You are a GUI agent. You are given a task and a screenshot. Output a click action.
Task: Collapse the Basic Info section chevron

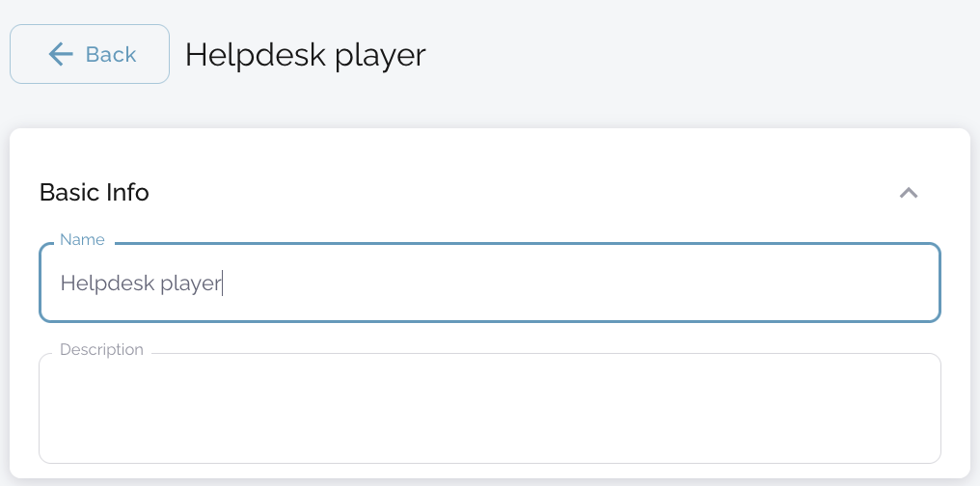click(x=908, y=193)
